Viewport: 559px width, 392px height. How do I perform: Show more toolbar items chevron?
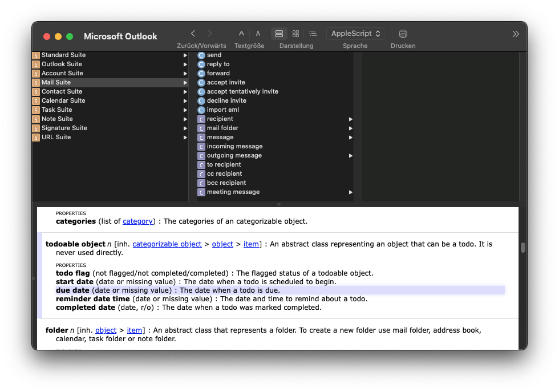(x=516, y=34)
